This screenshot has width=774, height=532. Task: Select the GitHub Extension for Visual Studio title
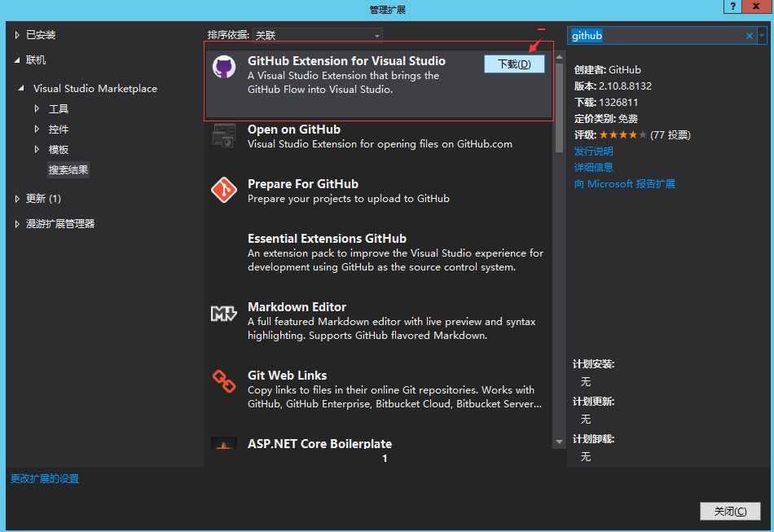pyautogui.click(x=346, y=61)
